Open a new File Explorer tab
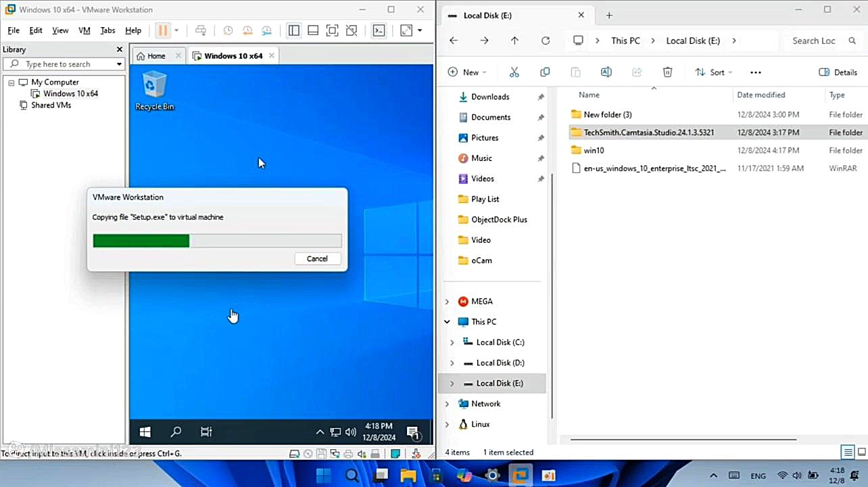The width and height of the screenshot is (868, 487). 609,15
